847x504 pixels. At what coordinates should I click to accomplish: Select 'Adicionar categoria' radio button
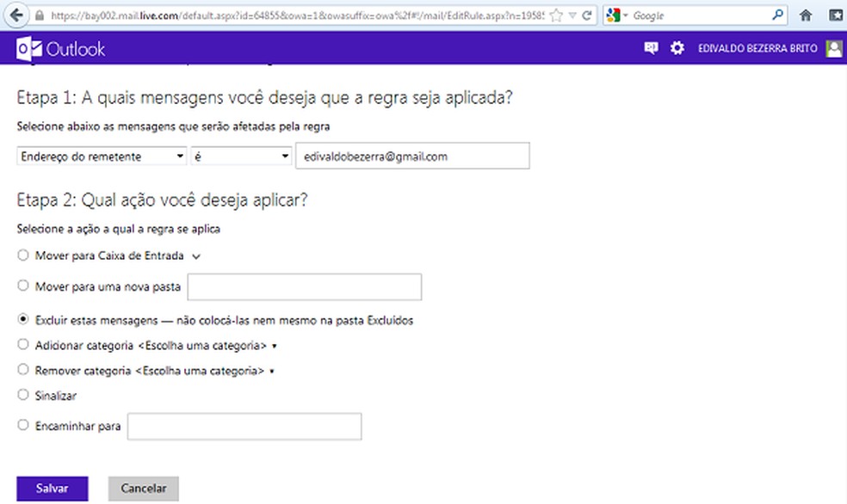[22, 344]
